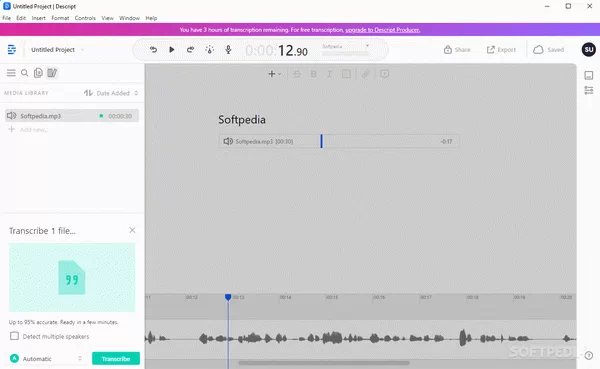Open the Insert menu
The width and height of the screenshot is (600, 369).
tap(38, 18)
